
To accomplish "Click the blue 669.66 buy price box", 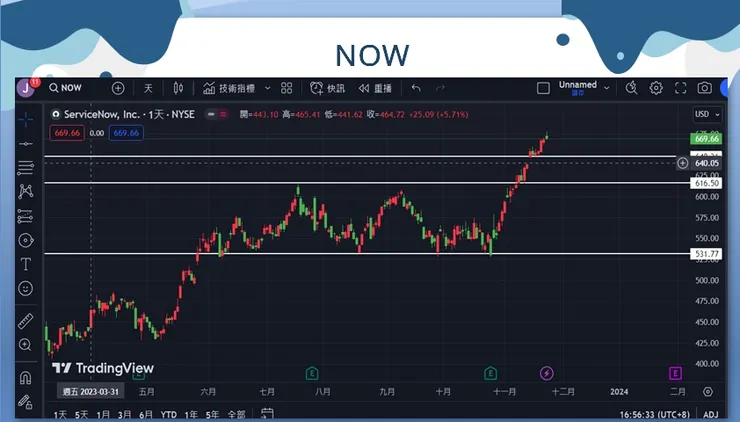I will pyautogui.click(x=126, y=133).
